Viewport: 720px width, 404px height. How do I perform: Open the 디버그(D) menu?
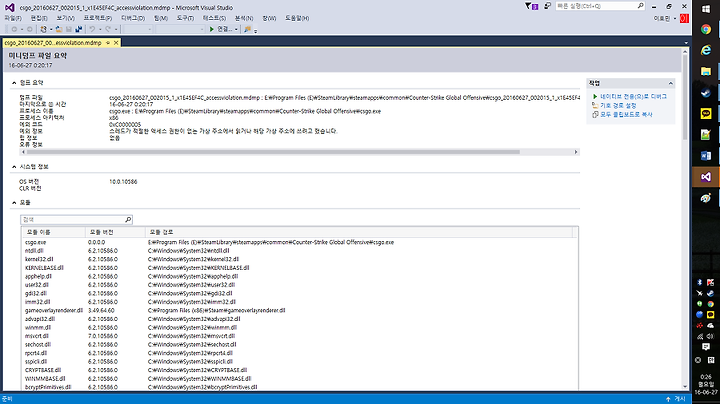tap(133, 18)
